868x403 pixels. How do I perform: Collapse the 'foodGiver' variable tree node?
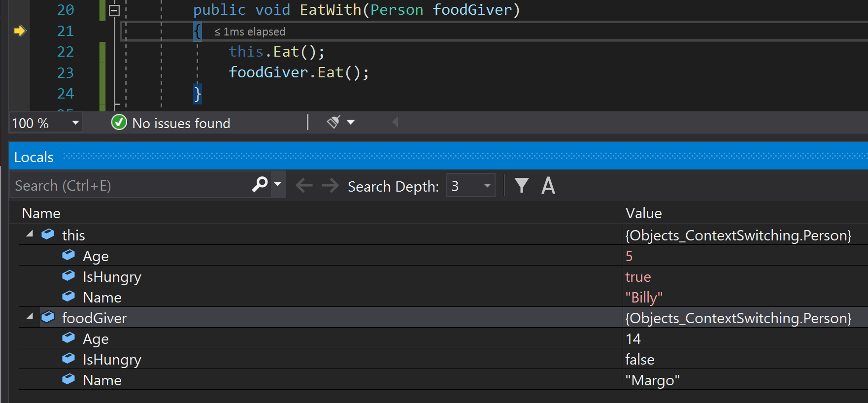pos(30,317)
